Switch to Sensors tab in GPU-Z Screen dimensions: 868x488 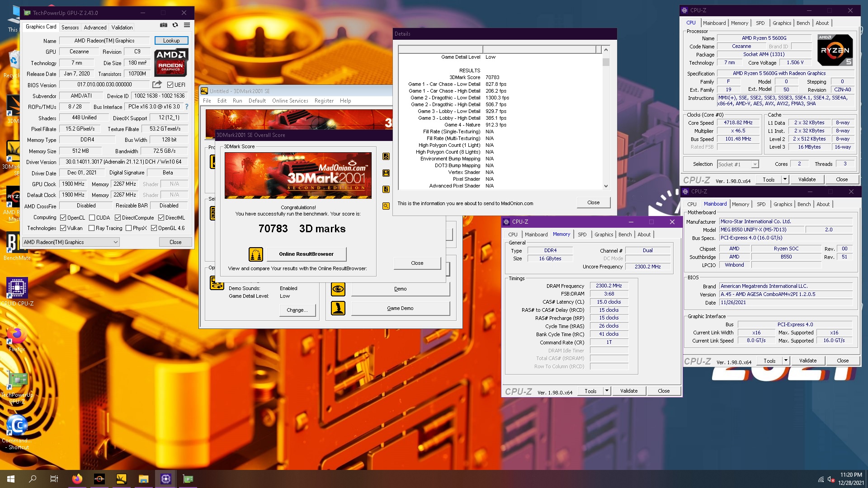[70, 27]
